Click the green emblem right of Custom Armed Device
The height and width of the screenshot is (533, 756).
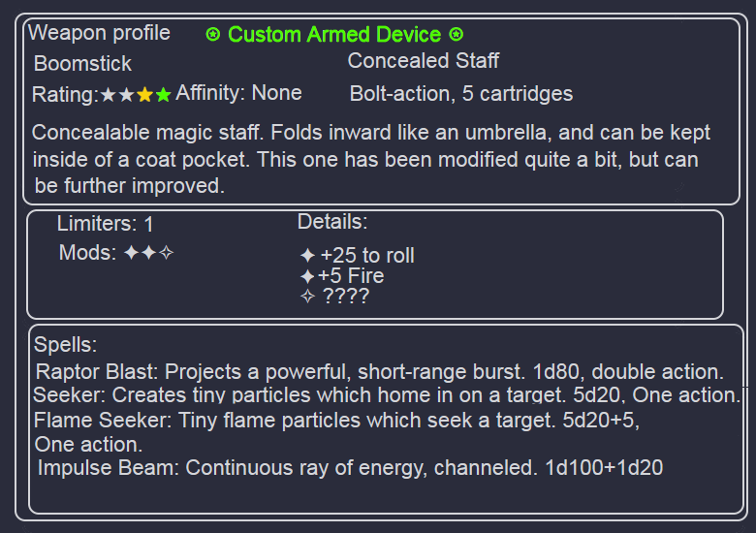click(x=457, y=34)
